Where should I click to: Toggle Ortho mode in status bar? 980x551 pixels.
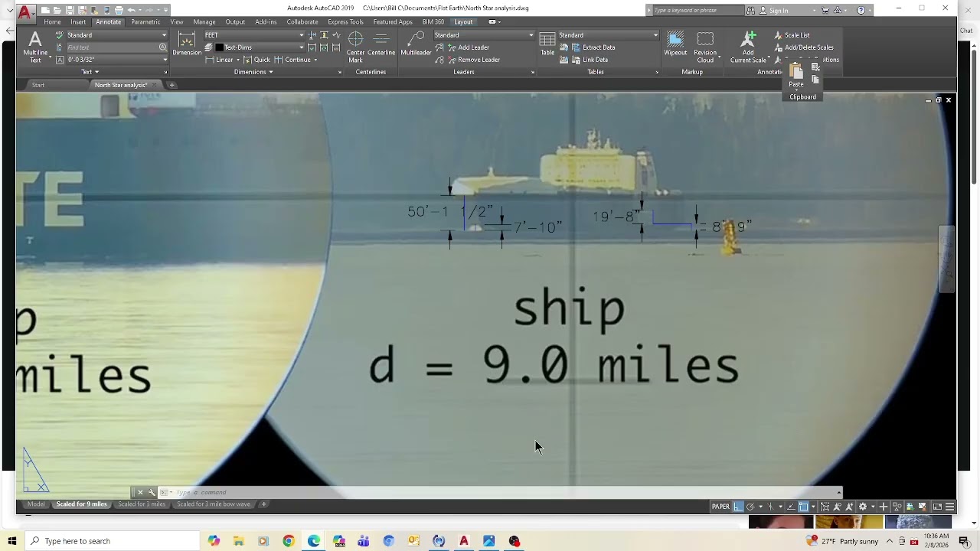click(738, 507)
